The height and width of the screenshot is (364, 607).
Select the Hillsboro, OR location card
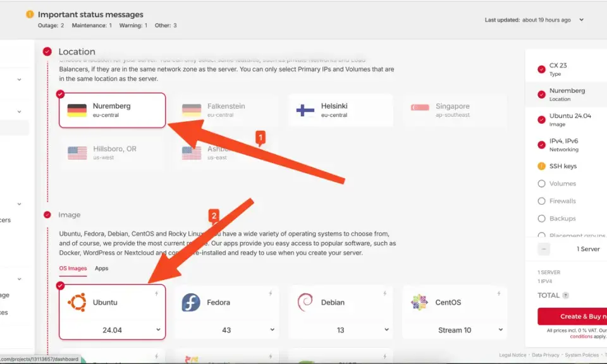tap(113, 153)
